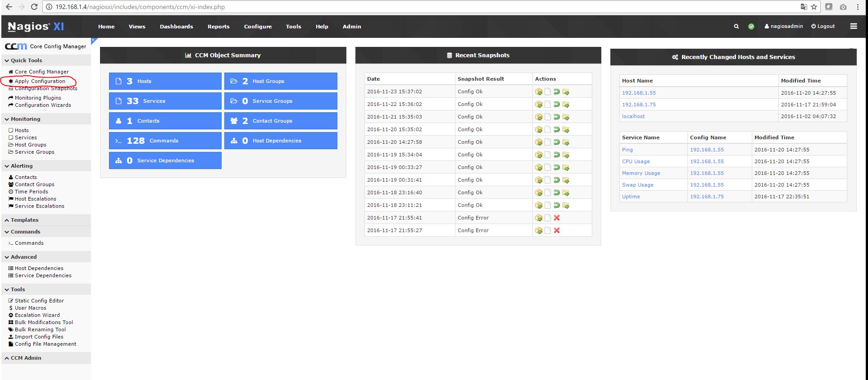Click the Nagios XI logo
Image resolution: width=868 pixels, height=380 pixels.
36,27
